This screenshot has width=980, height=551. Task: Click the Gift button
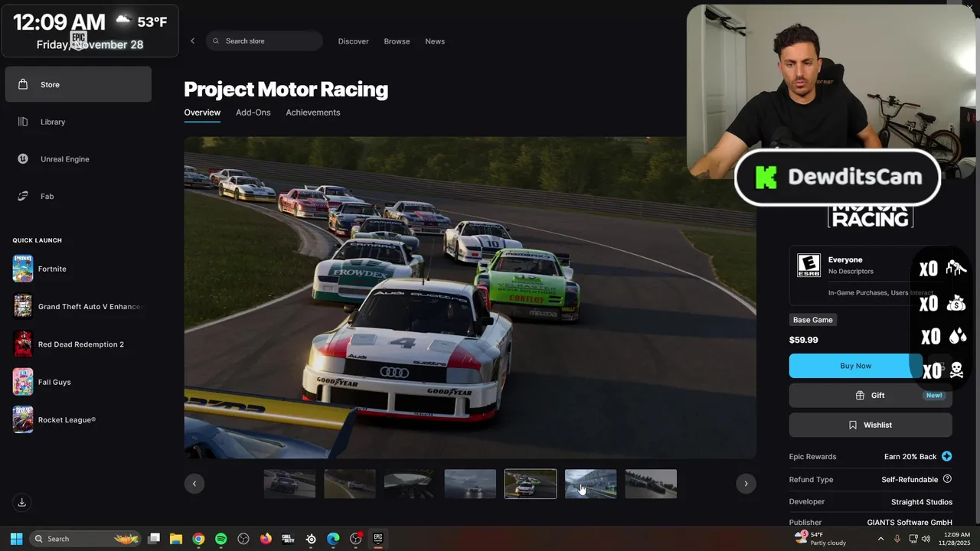(871, 396)
